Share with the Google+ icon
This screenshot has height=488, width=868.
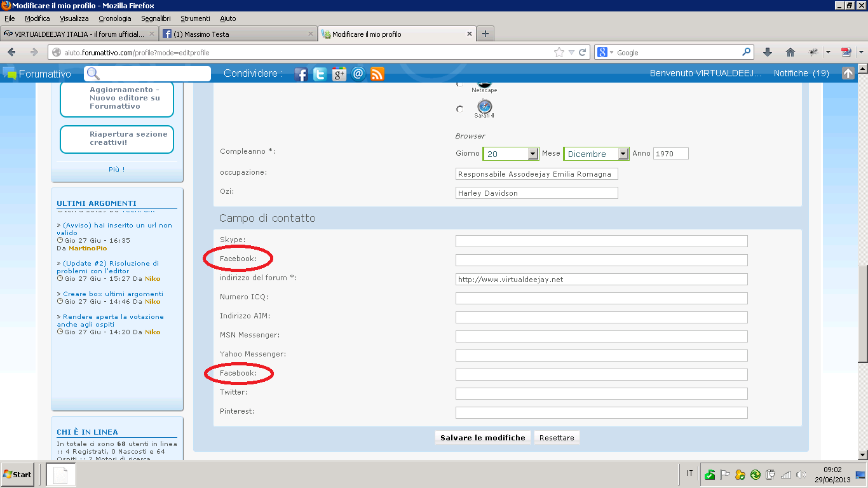[339, 74]
